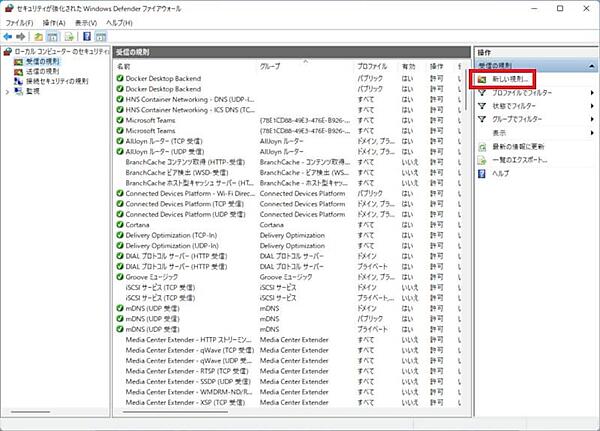Click the 新しい規則 icon in actions pane

482,80
